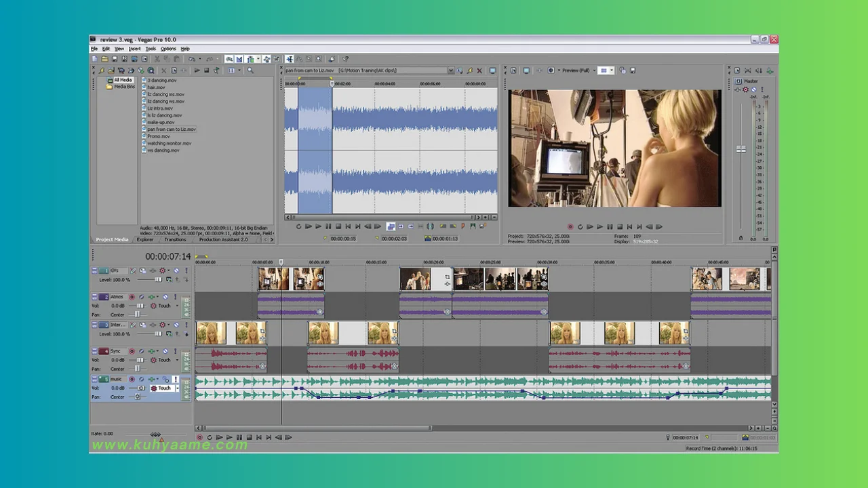The width and height of the screenshot is (868, 488).
Task: Click the New project toolbar icon
Action: pos(94,59)
